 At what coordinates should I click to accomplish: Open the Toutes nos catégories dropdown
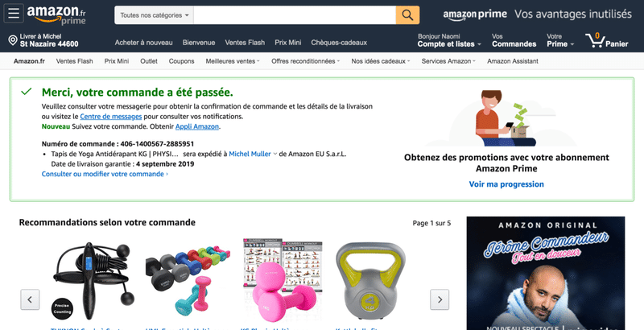pyautogui.click(x=154, y=15)
